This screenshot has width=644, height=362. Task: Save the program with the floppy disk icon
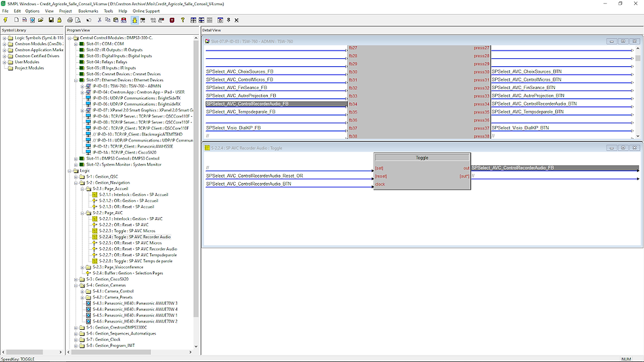pos(51,20)
